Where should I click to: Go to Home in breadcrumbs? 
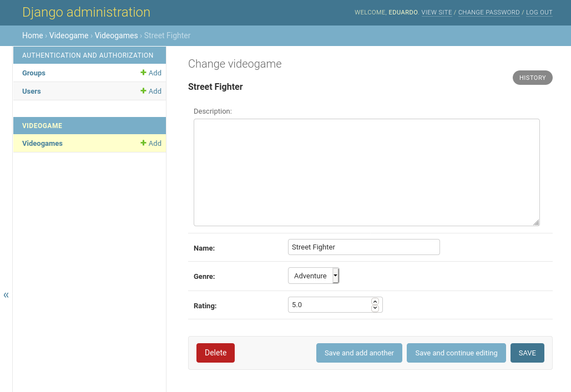click(32, 35)
